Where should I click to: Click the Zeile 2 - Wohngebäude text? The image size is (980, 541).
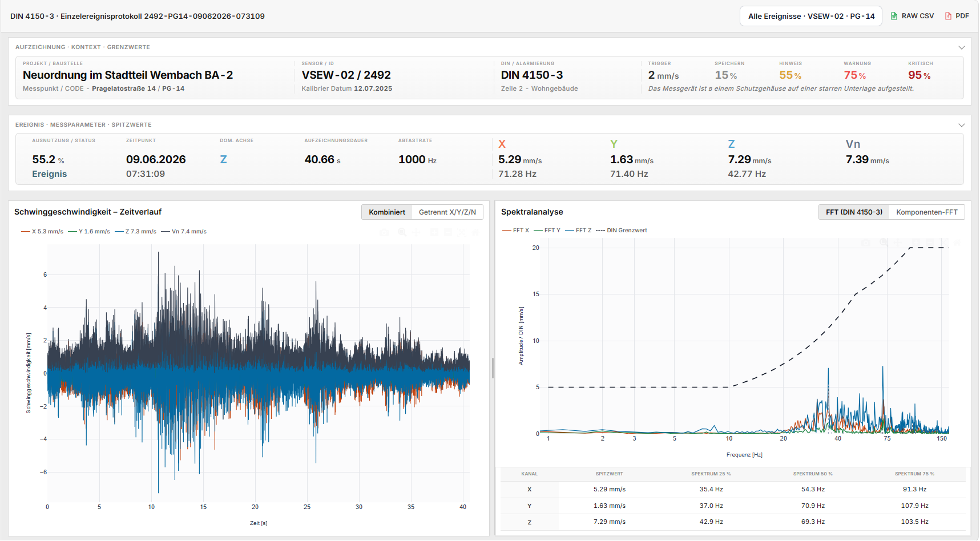point(539,88)
